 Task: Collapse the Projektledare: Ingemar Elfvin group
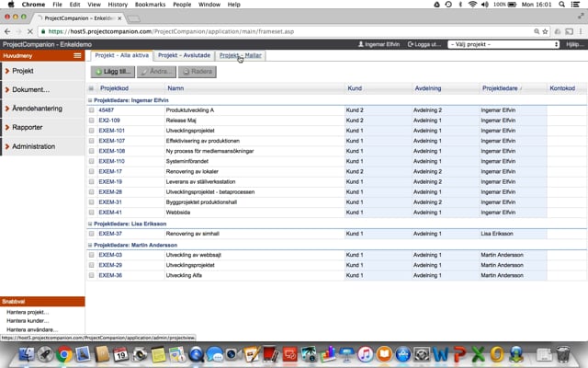point(90,100)
